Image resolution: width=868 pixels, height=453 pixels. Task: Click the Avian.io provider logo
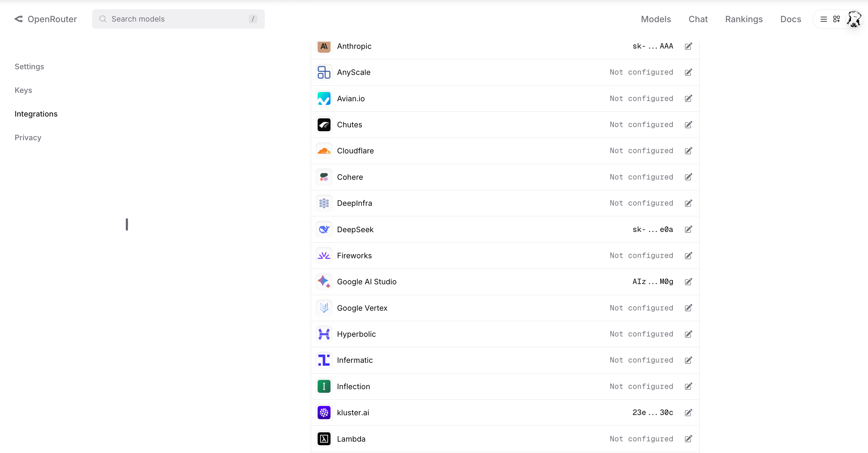tap(324, 98)
